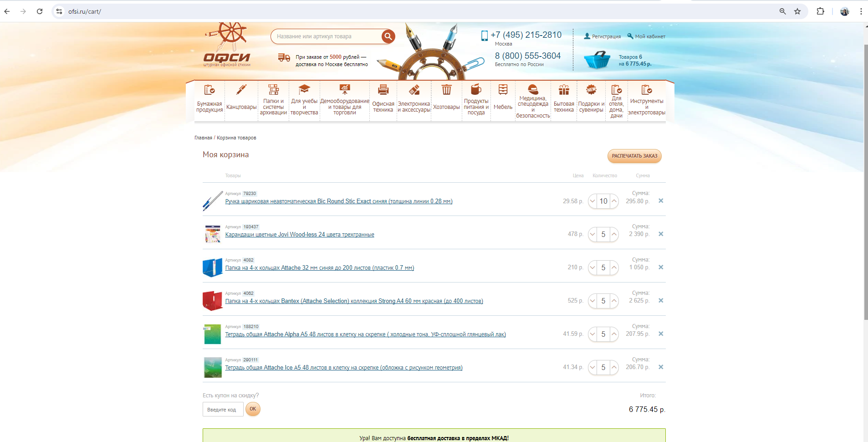Open browser extensions puzzle icon
Viewport: 868px width, 442px height.
tap(820, 11)
